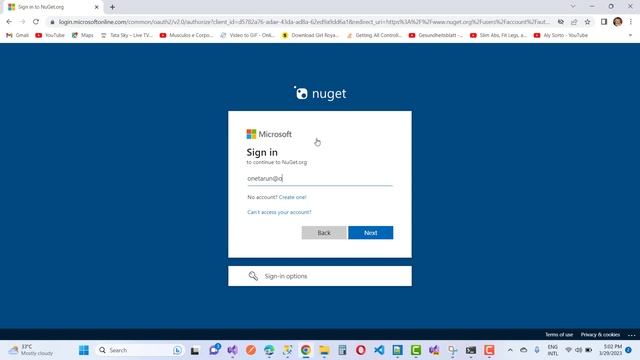Open Google Chrome from the taskbar
The height and width of the screenshot is (360, 640).
(x=306, y=350)
